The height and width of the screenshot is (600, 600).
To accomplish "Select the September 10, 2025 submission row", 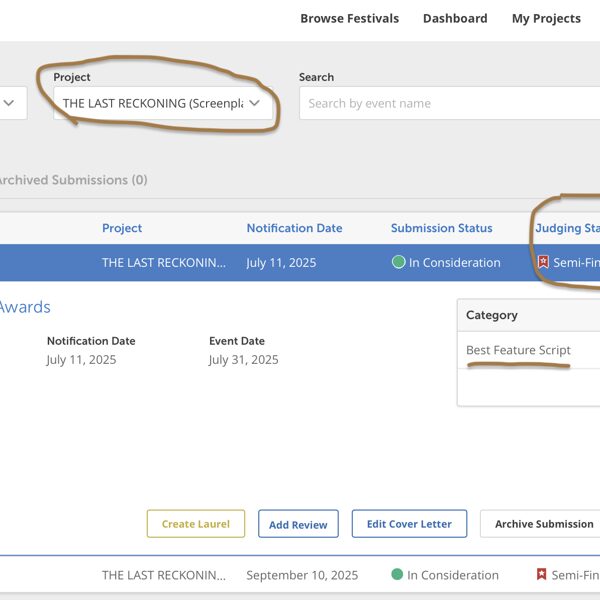I will point(300,575).
